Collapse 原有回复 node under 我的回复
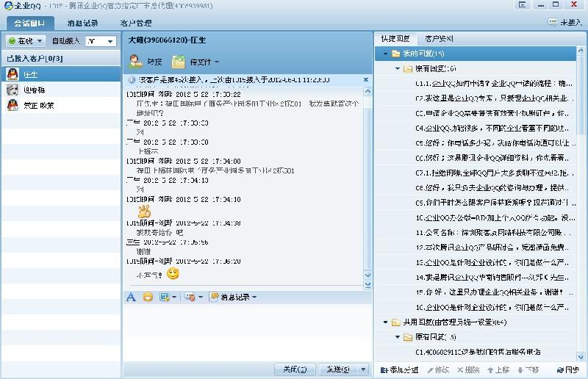This screenshot has width=588, height=379. pos(398,69)
